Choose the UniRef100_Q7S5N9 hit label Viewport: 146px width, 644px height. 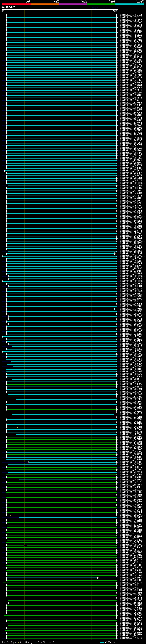pos(131,555)
